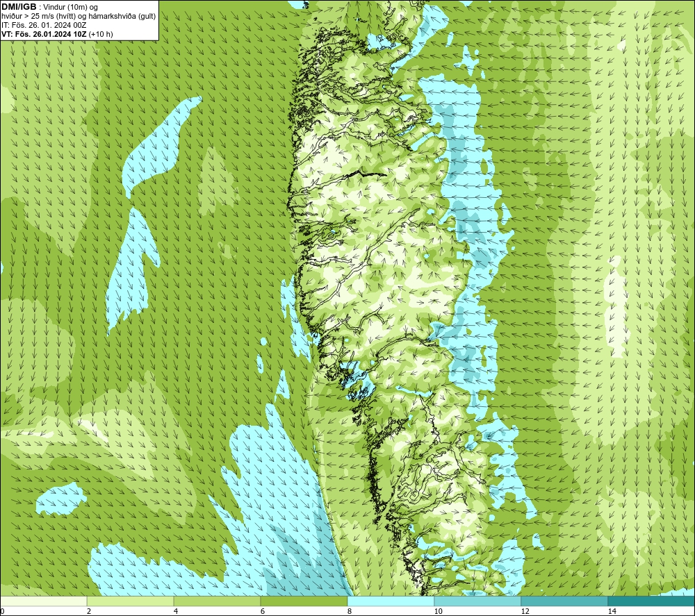695x616 pixels.
Task: Click the '(+10 h)' forecast offset text
Action: click(x=101, y=34)
